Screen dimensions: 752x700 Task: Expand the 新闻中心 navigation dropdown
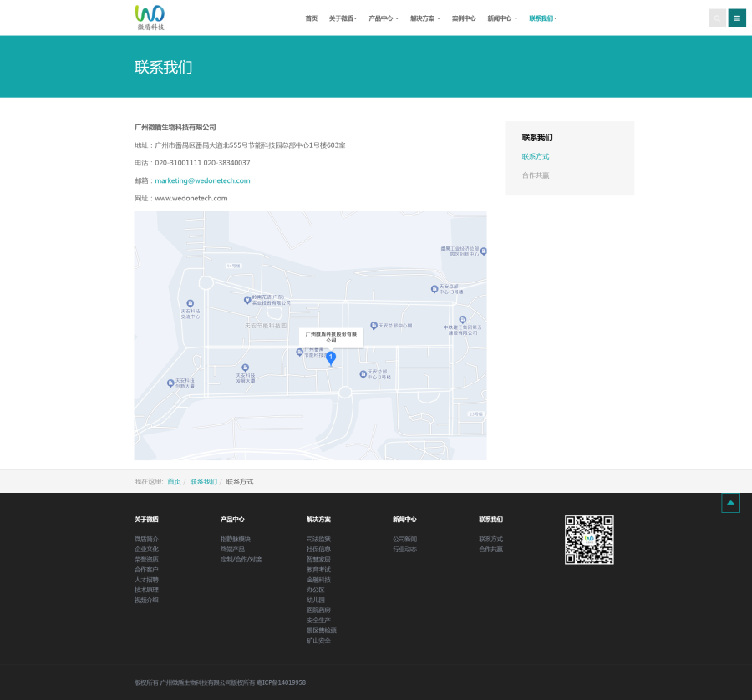tap(502, 18)
